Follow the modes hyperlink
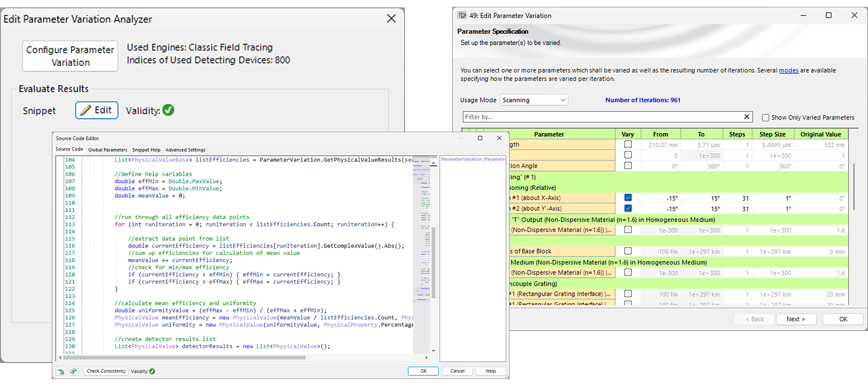868x386 pixels. (x=789, y=70)
